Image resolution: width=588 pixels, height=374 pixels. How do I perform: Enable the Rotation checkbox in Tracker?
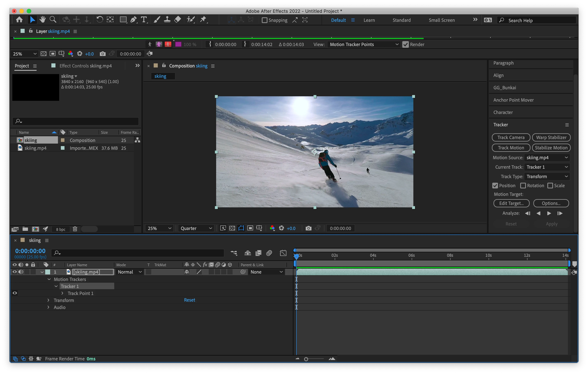523,186
